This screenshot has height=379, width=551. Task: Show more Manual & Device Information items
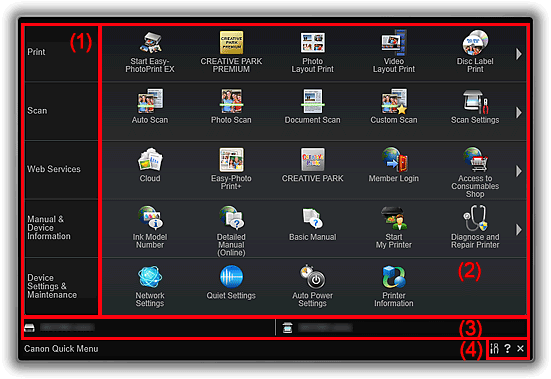519,230
